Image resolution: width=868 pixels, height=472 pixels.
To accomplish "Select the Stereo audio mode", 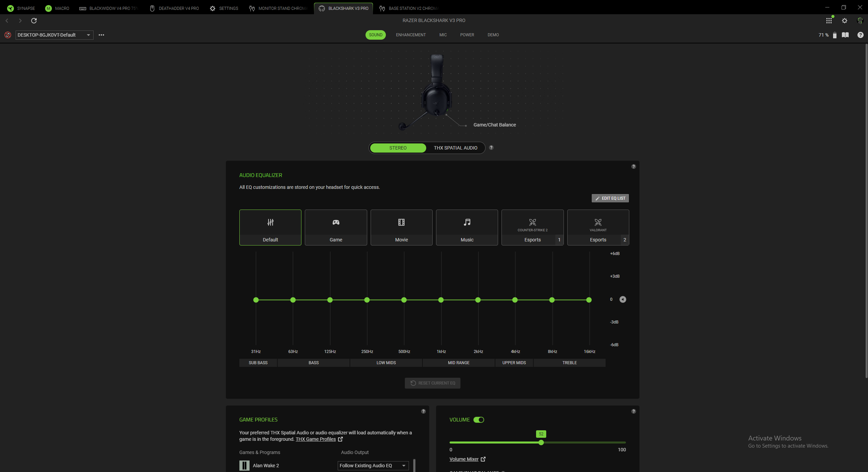I will 398,148.
